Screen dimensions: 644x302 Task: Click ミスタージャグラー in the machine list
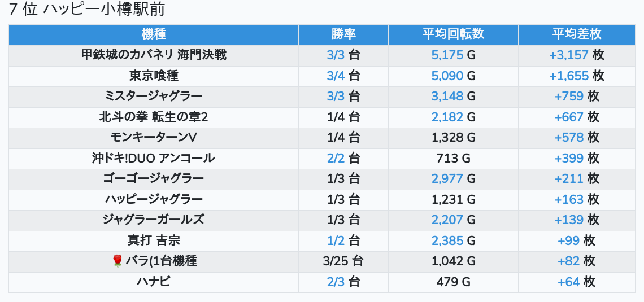coord(154,97)
